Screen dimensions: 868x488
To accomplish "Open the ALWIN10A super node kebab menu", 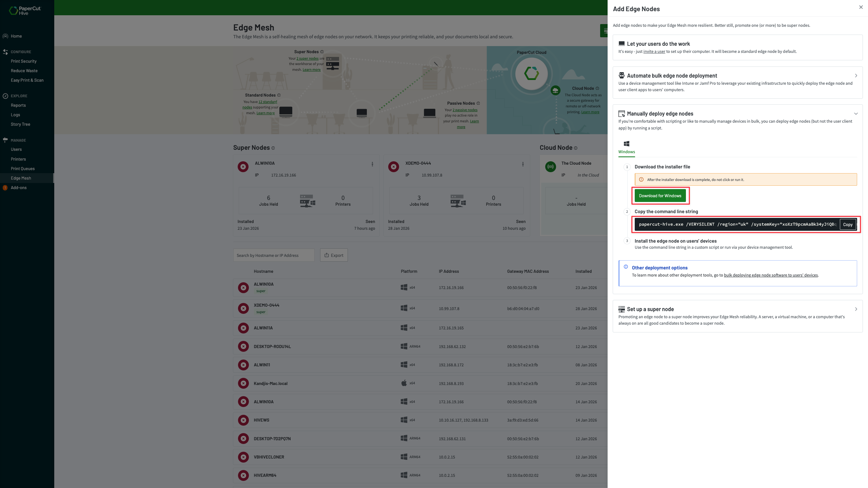I will [372, 164].
